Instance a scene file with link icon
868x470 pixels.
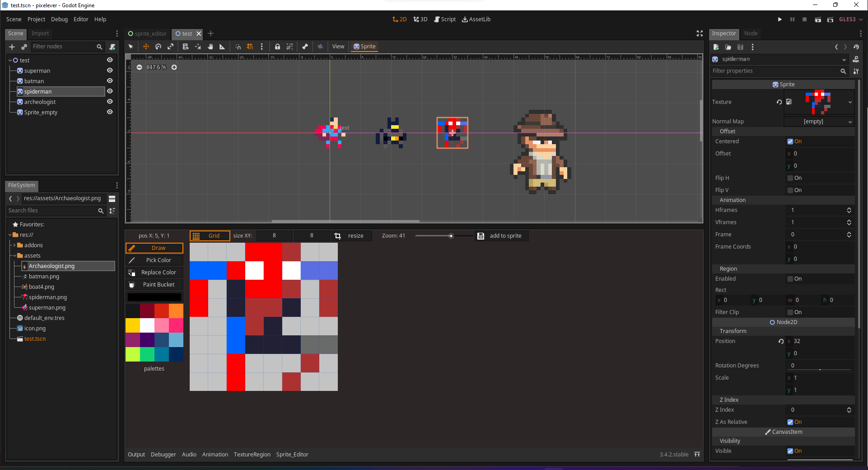[24, 47]
